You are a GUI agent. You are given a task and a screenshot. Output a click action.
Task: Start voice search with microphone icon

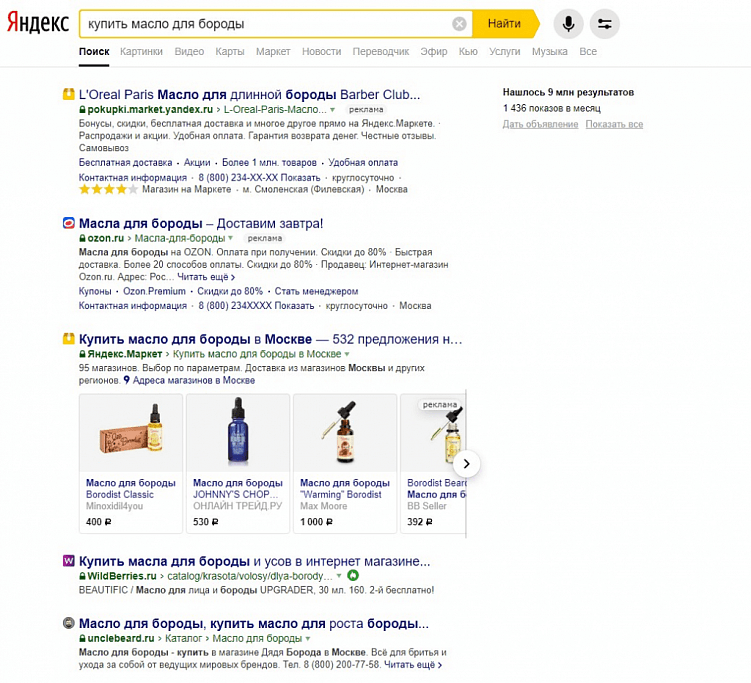(x=568, y=23)
